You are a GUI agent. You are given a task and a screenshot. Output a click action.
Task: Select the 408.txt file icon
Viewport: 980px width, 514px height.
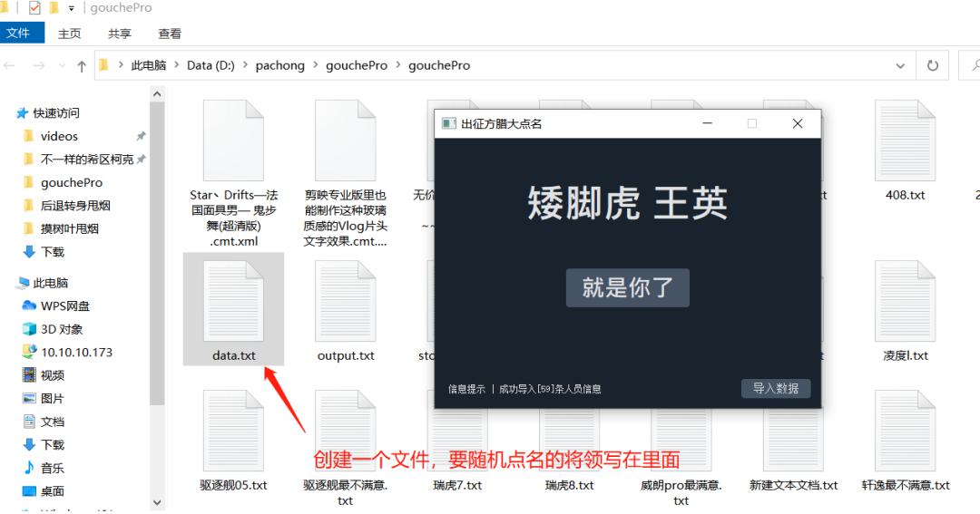[x=905, y=141]
